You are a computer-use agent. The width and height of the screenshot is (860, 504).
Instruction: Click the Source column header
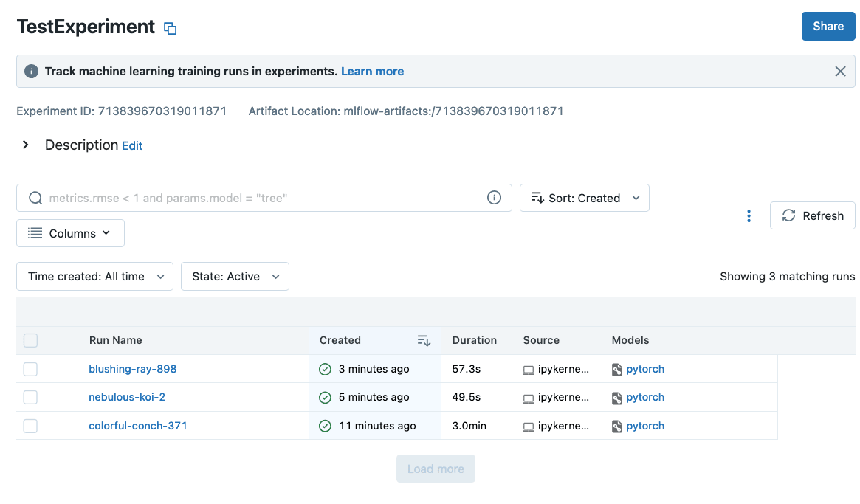[x=541, y=340]
